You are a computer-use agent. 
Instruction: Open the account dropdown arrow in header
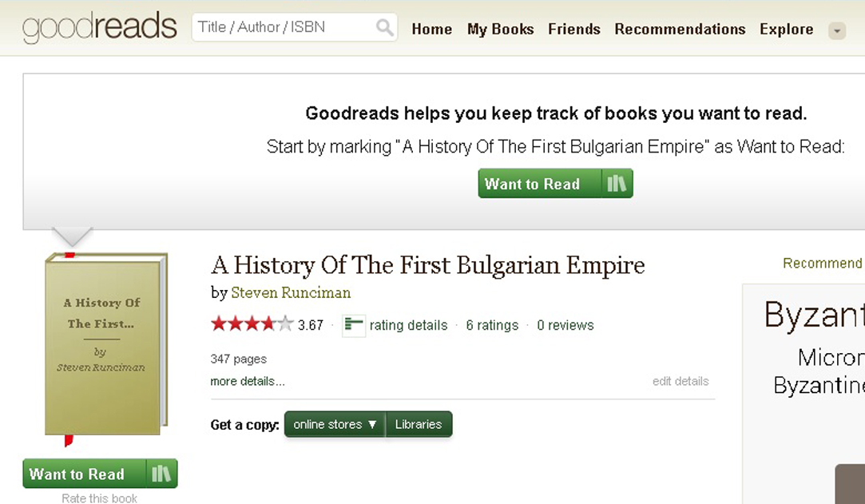tap(836, 31)
